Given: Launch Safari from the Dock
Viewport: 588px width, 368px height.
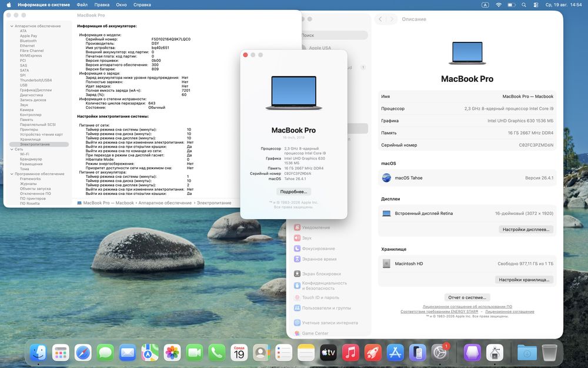Looking at the screenshot, I should (x=83, y=353).
